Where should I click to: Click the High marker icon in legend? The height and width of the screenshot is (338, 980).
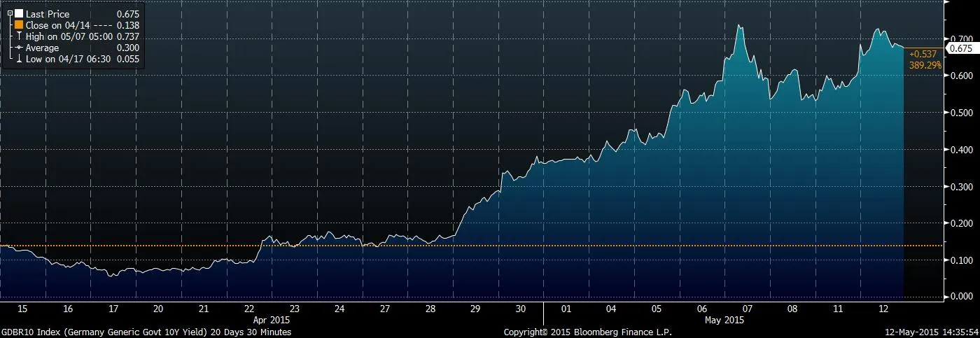pos(18,36)
